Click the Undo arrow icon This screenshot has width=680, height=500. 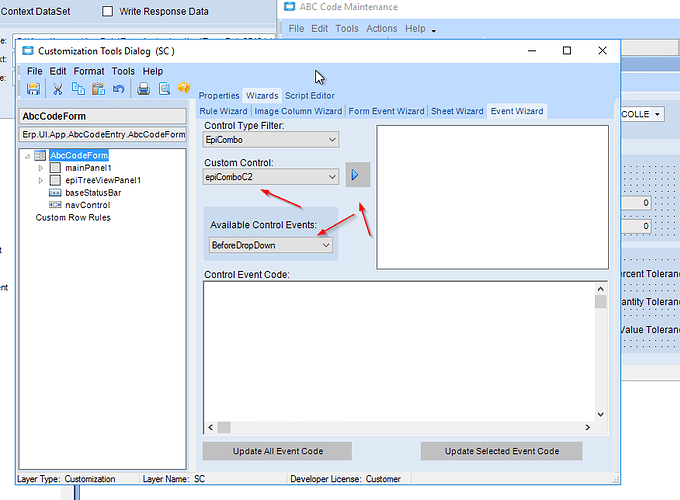118,89
